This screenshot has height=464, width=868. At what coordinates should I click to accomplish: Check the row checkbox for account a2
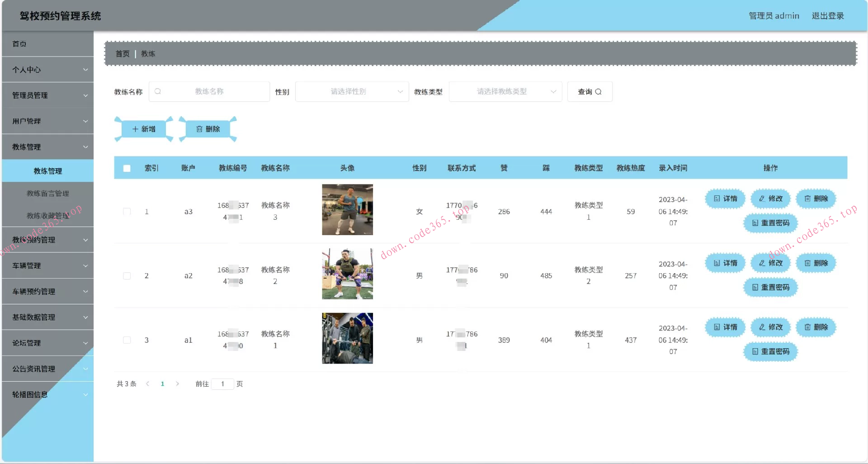pos(127,276)
